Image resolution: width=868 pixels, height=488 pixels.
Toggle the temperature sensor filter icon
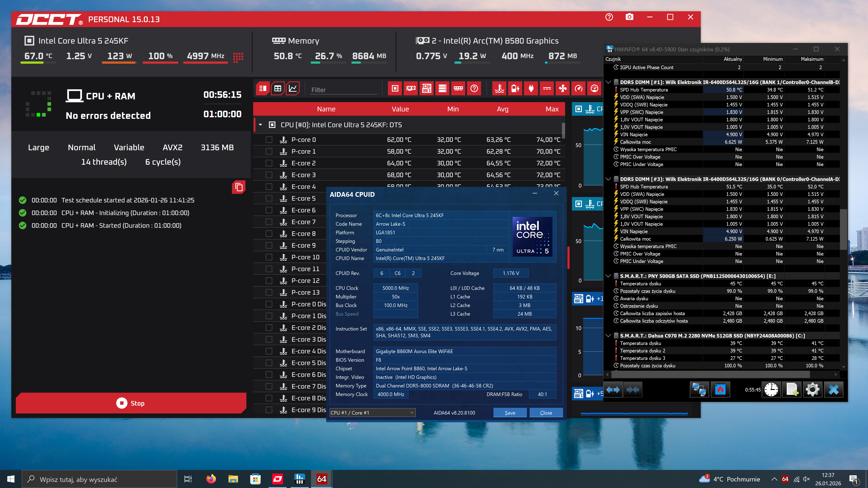499,89
